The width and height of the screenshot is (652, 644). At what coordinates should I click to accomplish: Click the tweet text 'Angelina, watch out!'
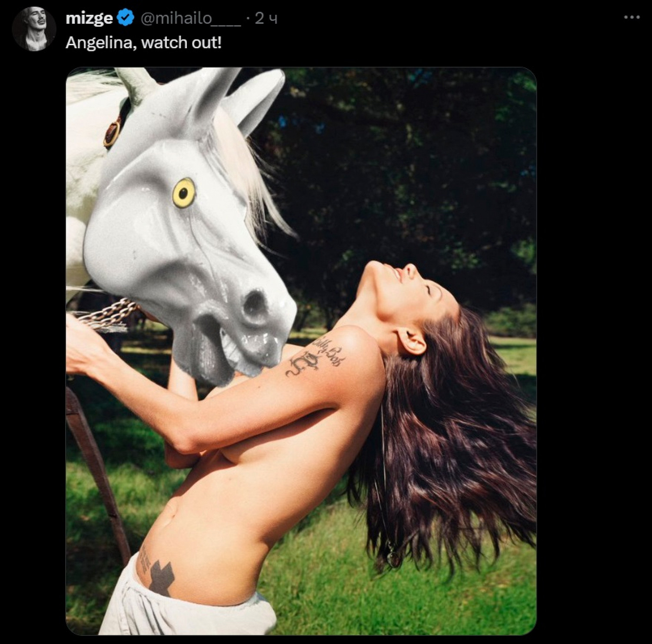143,43
